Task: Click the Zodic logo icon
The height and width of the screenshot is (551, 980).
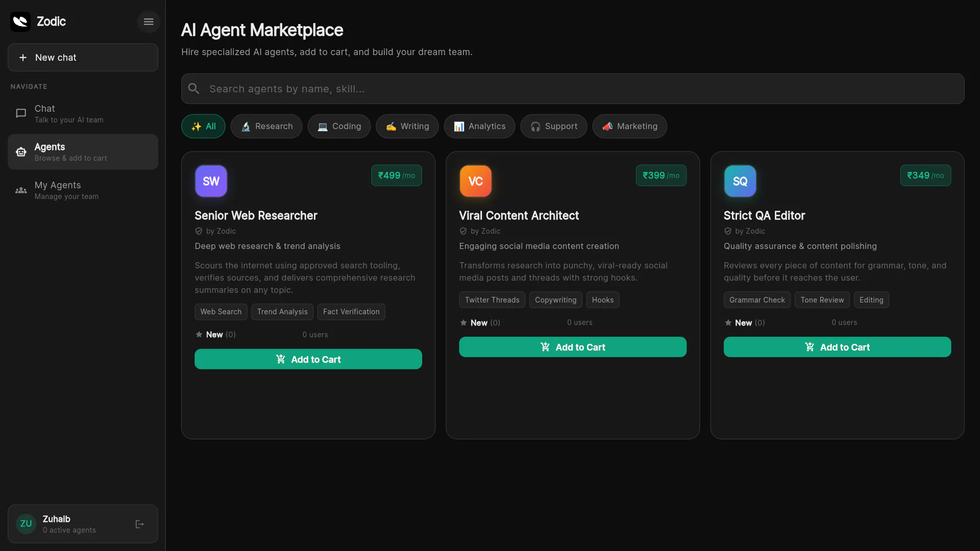Action: click(x=20, y=21)
